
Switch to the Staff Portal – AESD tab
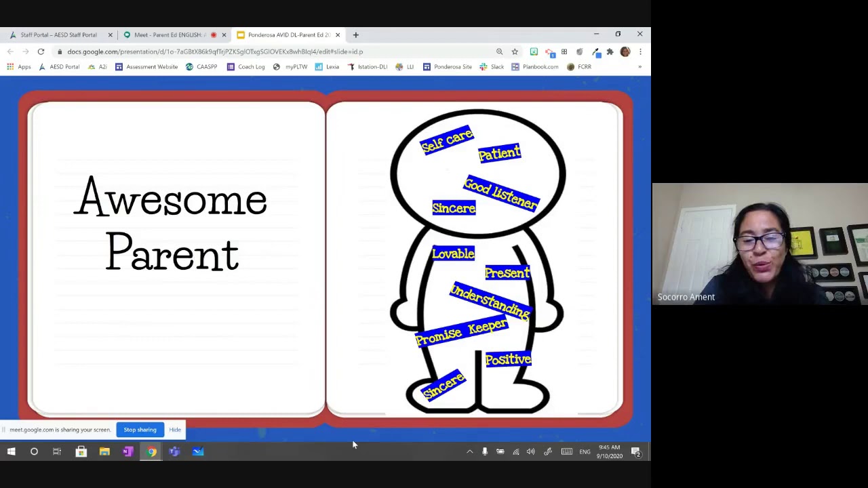pos(58,35)
